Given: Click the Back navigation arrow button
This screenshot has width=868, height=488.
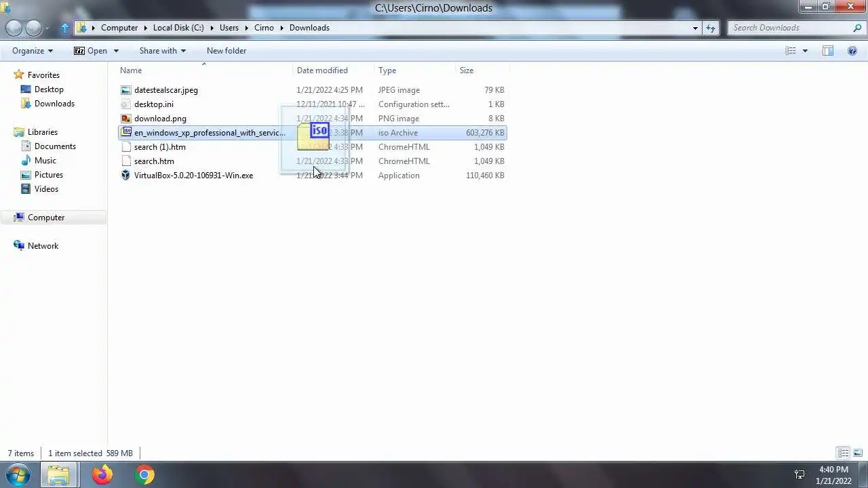Looking at the screenshot, I should pos(14,28).
